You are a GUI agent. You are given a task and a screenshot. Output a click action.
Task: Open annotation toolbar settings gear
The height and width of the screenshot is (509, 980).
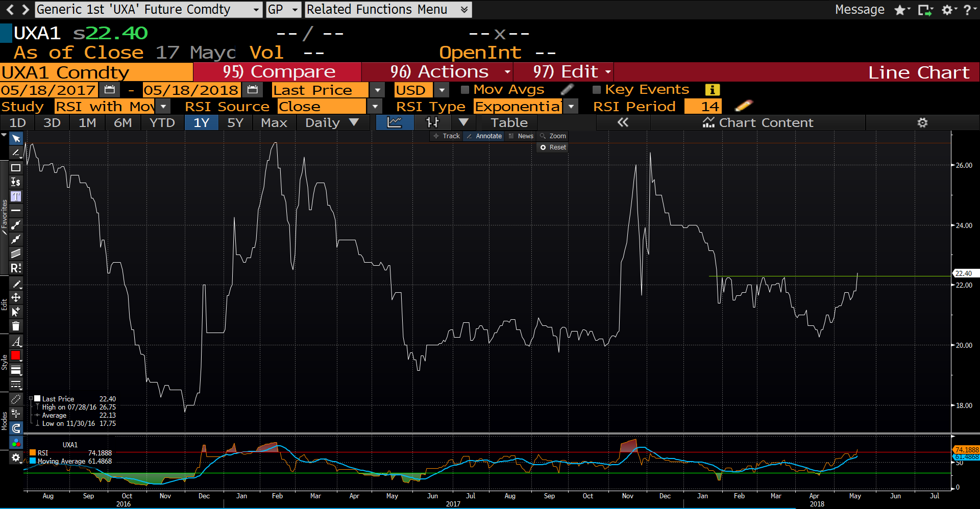point(16,457)
